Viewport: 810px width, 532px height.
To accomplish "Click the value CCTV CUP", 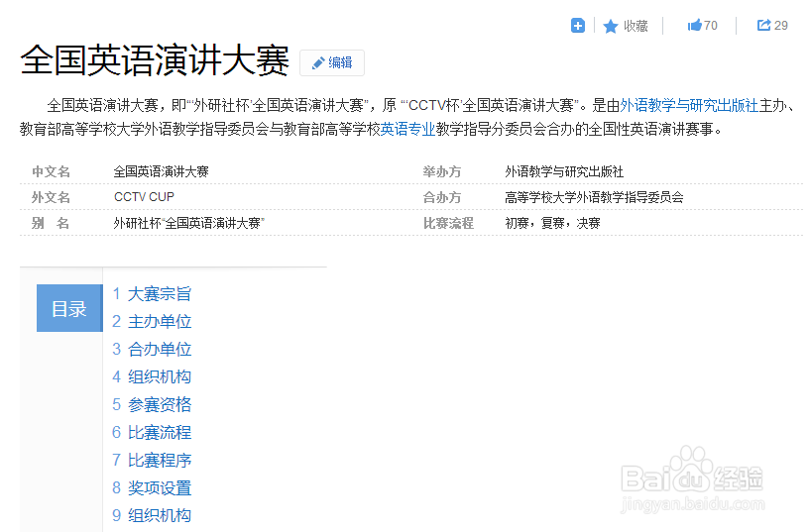I will (x=144, y=197).
